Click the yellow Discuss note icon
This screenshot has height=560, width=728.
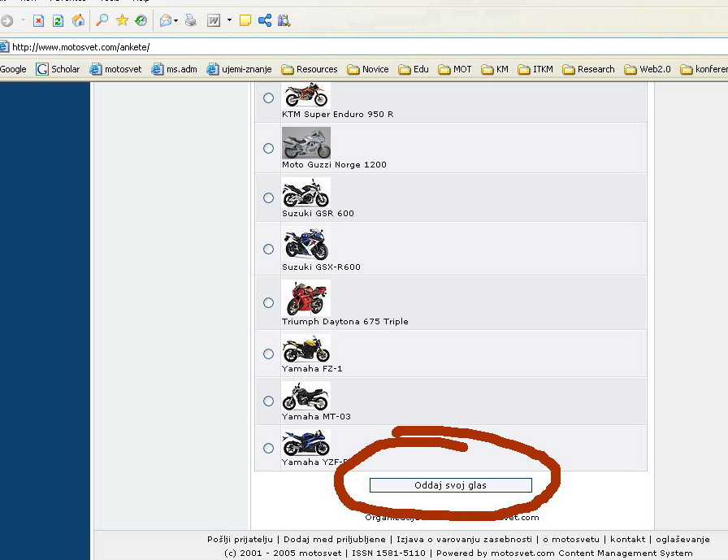245,20
